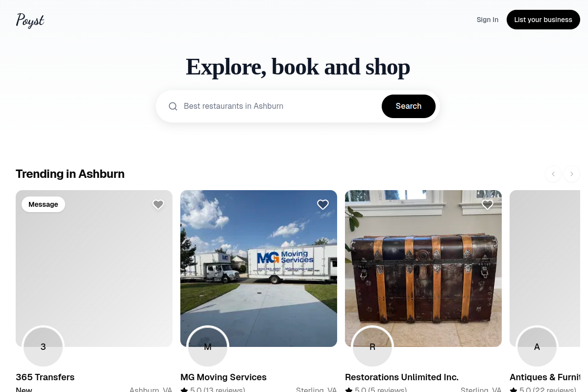Click the magnifying glass search icon
Viewport: 588px width, 392px height.
[x=173, y=106]
